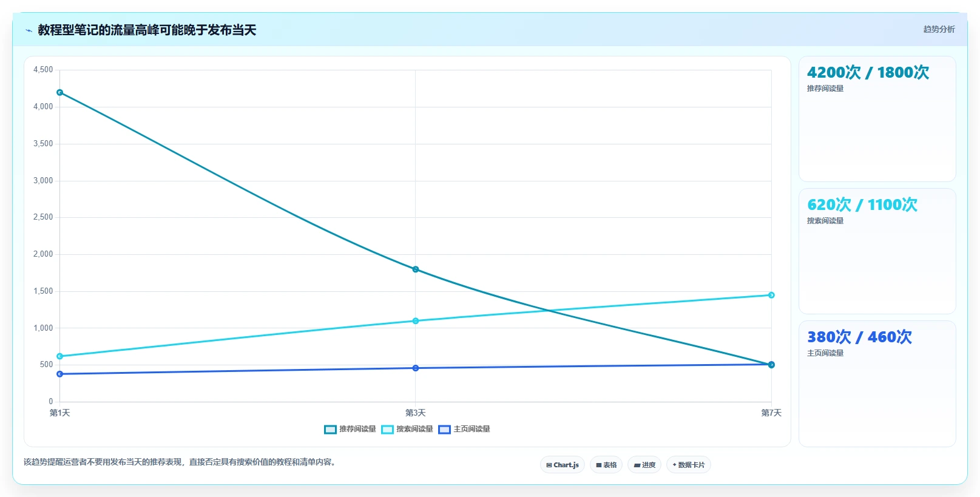Screen dimensions: 980x497
Task: Click the 380次 / 460次 stat value
Action: point(859,337)
